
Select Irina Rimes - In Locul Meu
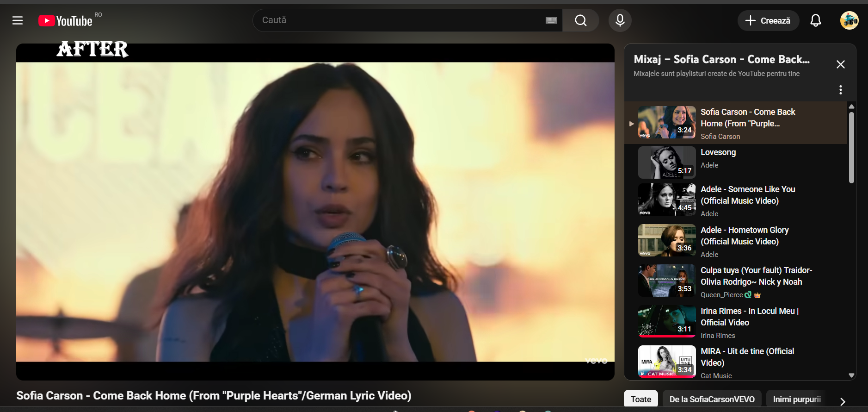pos(750,317)
